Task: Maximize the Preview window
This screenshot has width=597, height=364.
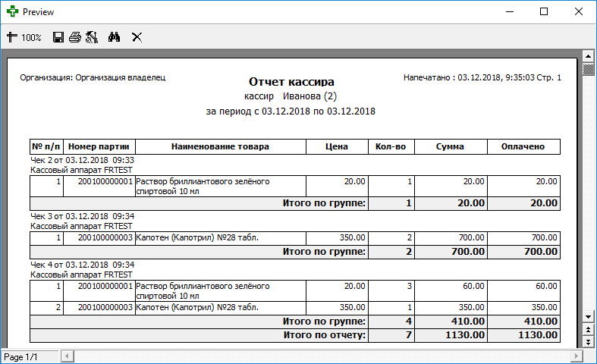Action: (544, 12)
